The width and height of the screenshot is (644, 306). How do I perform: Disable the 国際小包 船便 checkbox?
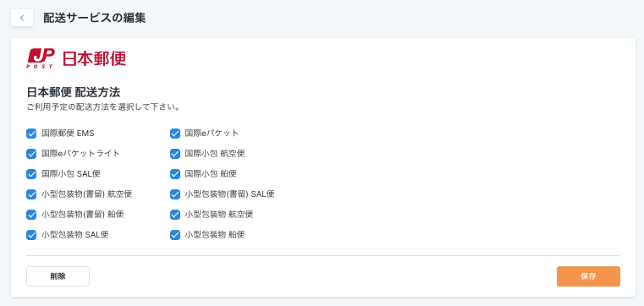click(x=175, y=174)
